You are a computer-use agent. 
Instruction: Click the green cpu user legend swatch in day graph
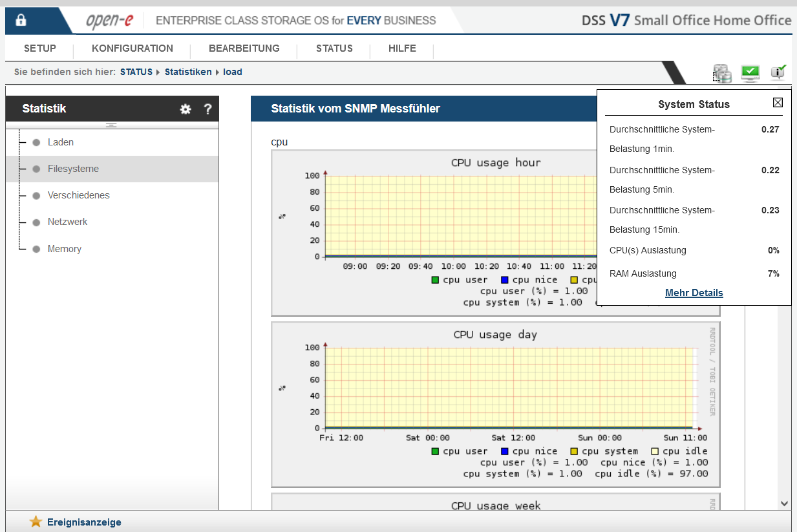point(436,451)
